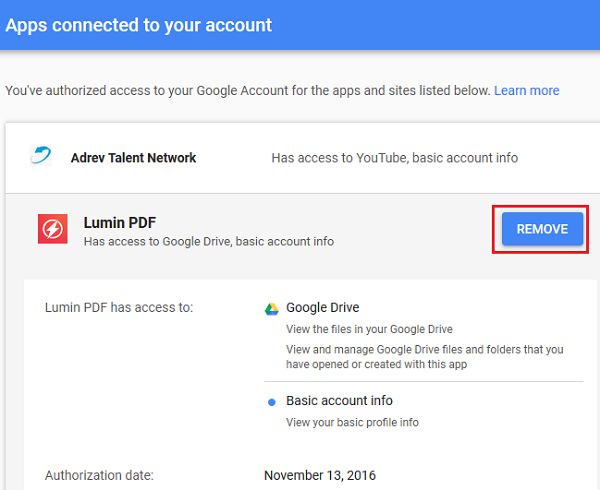Open the Learn more link
This screenshot has width=600, height=490.
point(527,90)
